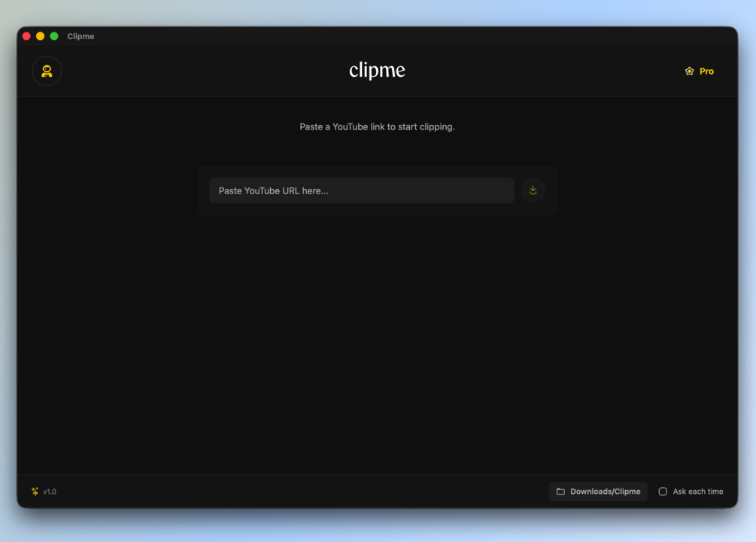Click the 'Paste a YouTube link to start clipping.' text

point(377,127)
